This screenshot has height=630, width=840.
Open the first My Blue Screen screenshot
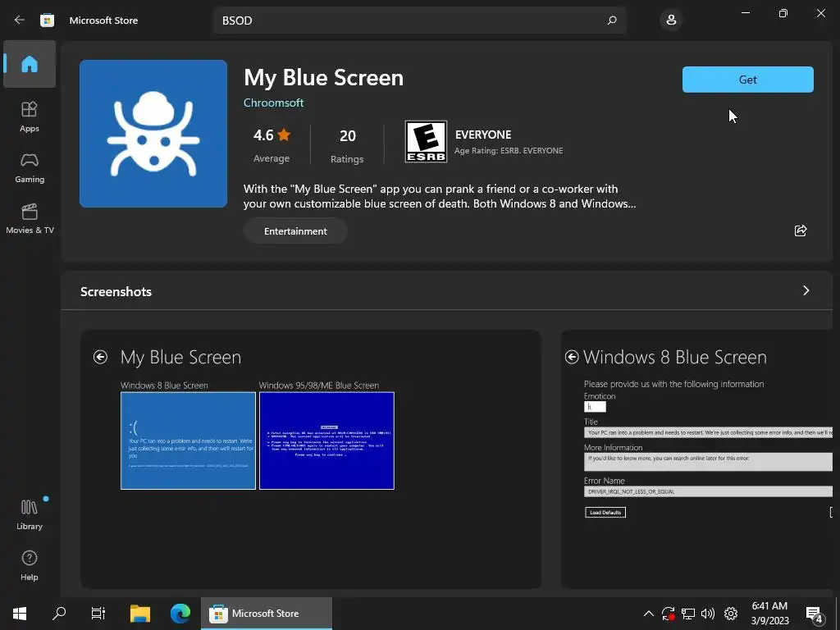311,459
